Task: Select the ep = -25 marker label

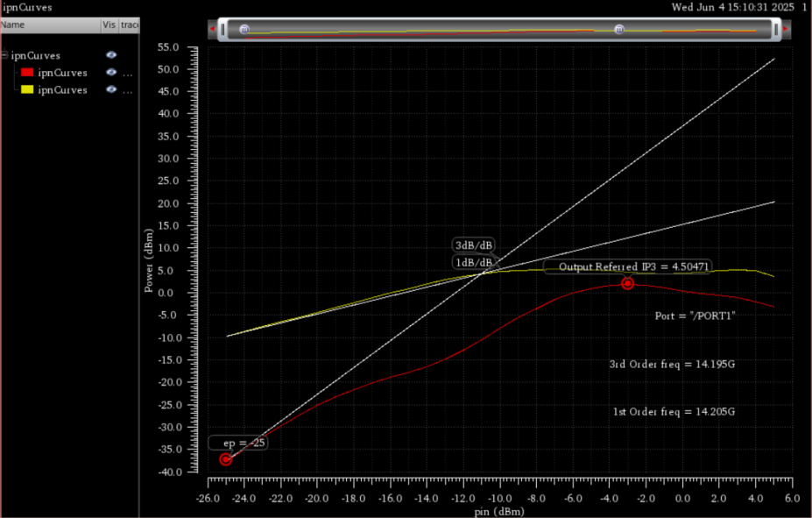Action: (x=238, y=443)
